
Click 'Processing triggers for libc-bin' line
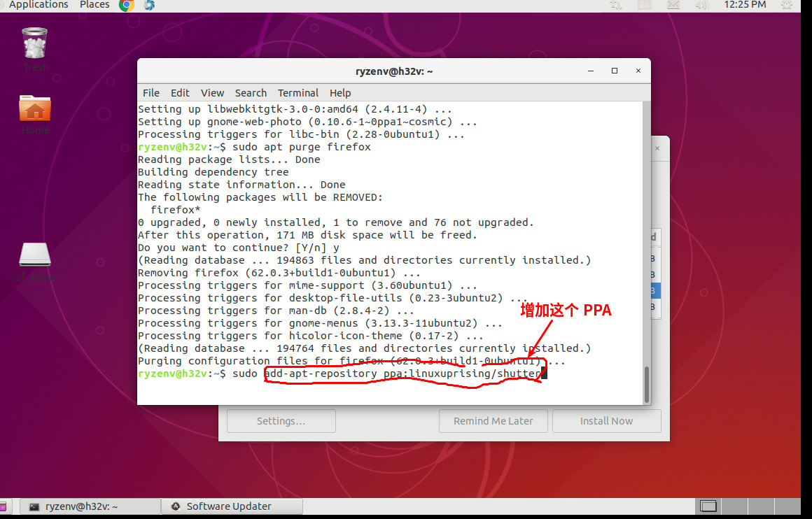[x=302, y=134]
